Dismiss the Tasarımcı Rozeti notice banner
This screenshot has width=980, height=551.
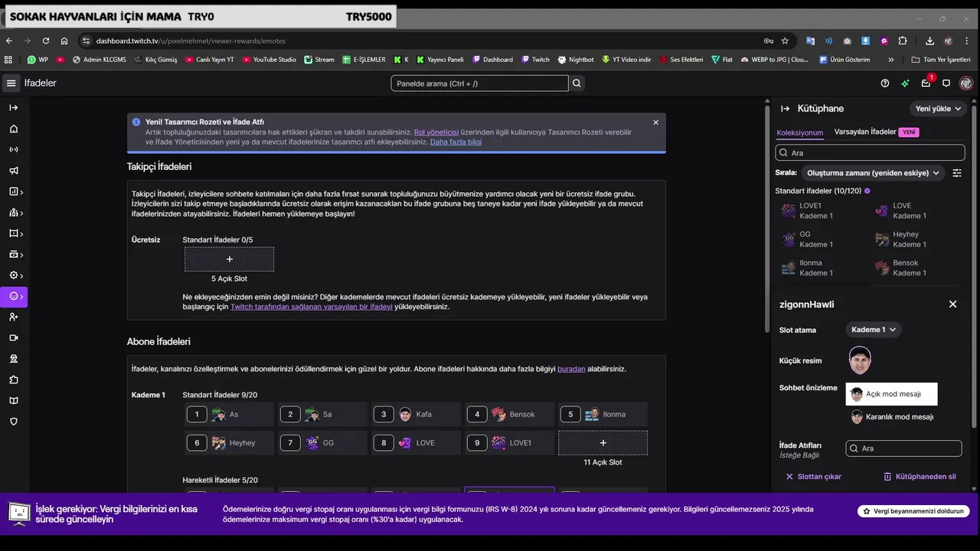click(x=655, y=122)
